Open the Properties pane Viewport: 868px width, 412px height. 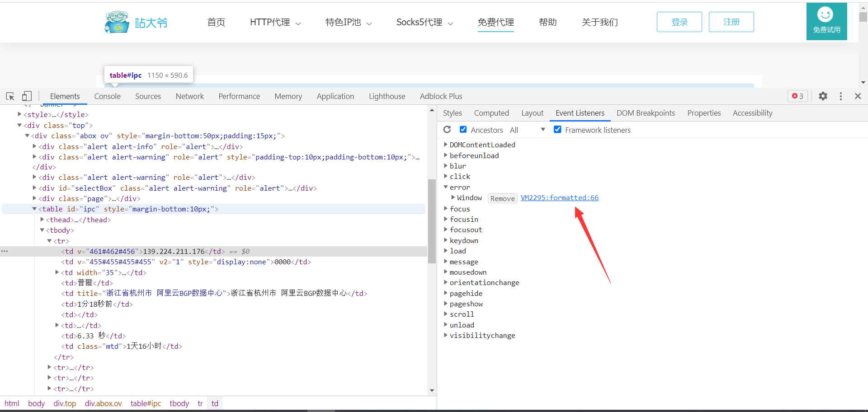click(x=704, y=113)
